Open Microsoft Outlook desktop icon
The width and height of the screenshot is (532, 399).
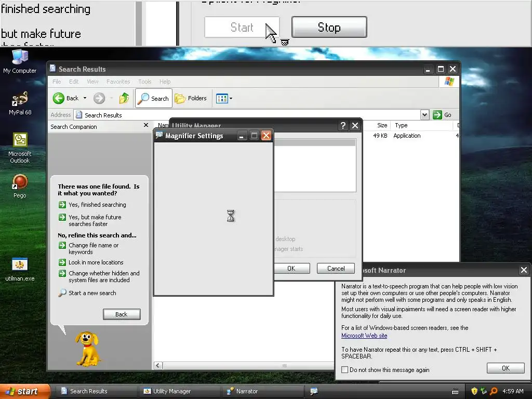20,148
